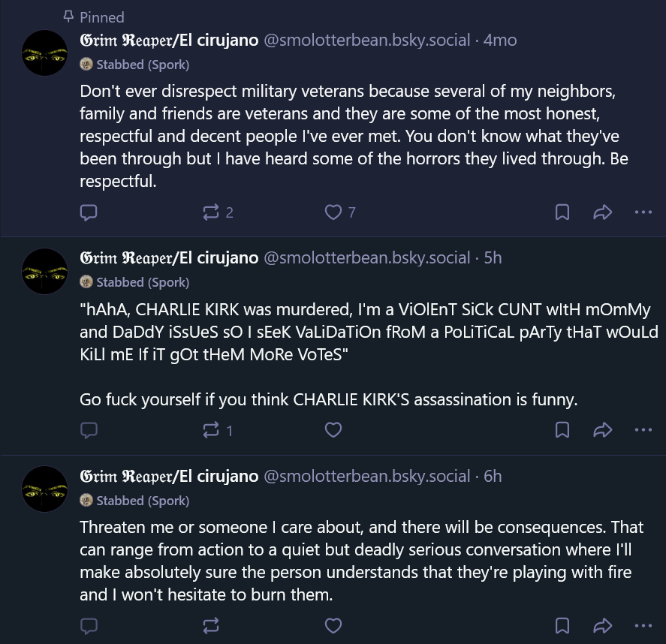Like the 6h-old consequences post
Screen dimensions: 666x644
(333, 625)
